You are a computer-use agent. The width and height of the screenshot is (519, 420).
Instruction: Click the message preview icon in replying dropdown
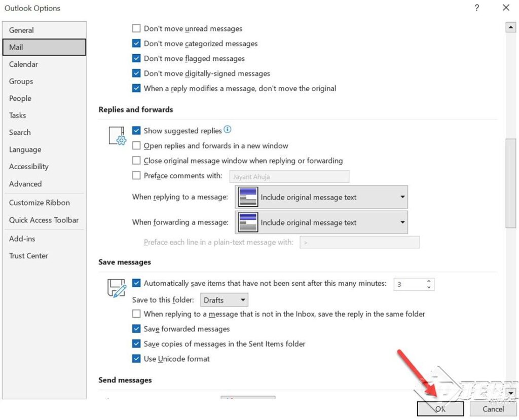(x=247, y=197)
